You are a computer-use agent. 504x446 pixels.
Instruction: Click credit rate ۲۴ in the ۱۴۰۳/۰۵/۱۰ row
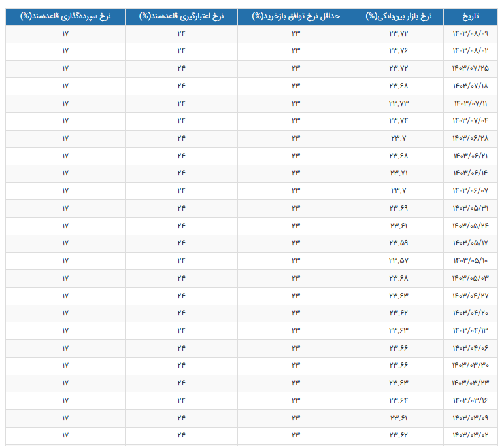(181, 261)
